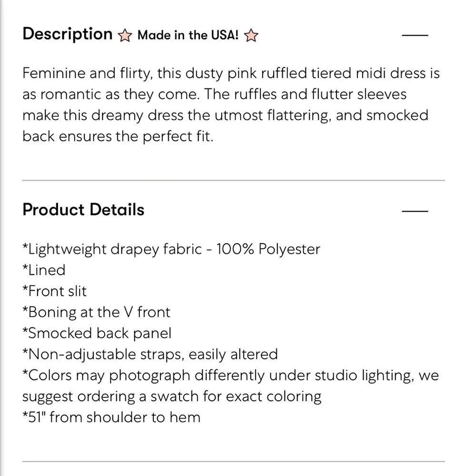Click the "Made in the USA!" label

pyautogui.click(x=188, y=36)
